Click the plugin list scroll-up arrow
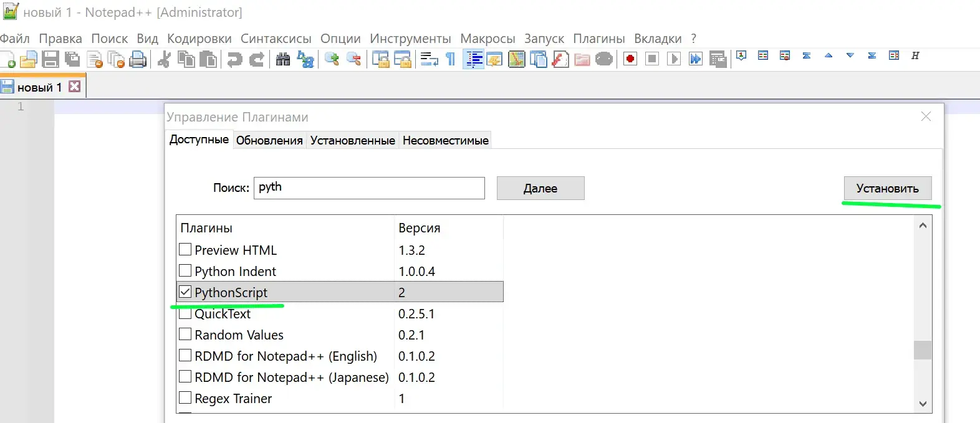980x423 pixels. pos(923,225)
